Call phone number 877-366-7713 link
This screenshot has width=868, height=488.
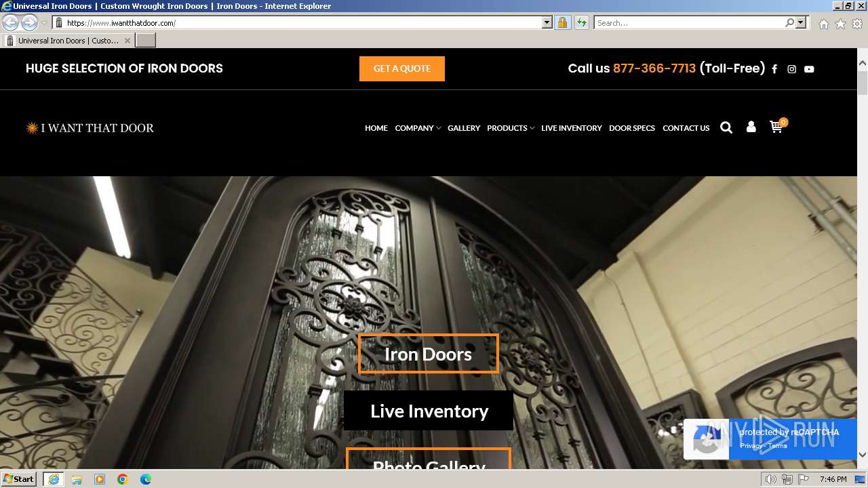pyautogui.click(x=654, y=68)
